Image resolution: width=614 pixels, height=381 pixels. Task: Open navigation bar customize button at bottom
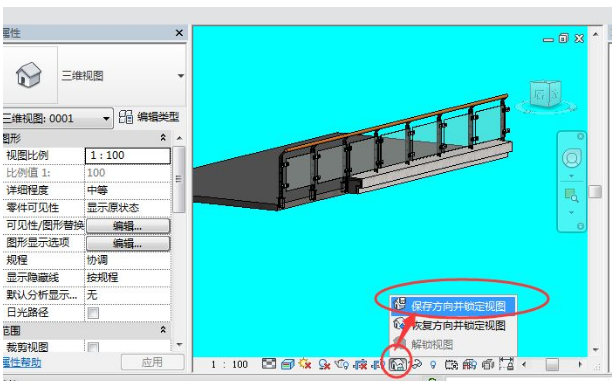pyautogui.click(x=580, y=226)
